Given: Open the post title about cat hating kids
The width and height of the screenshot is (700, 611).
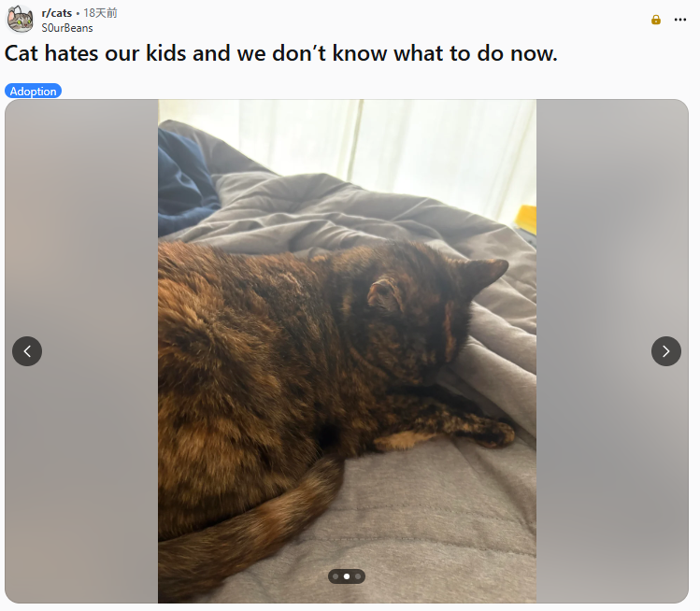Looking at the screenshot, I should point(281,53).
